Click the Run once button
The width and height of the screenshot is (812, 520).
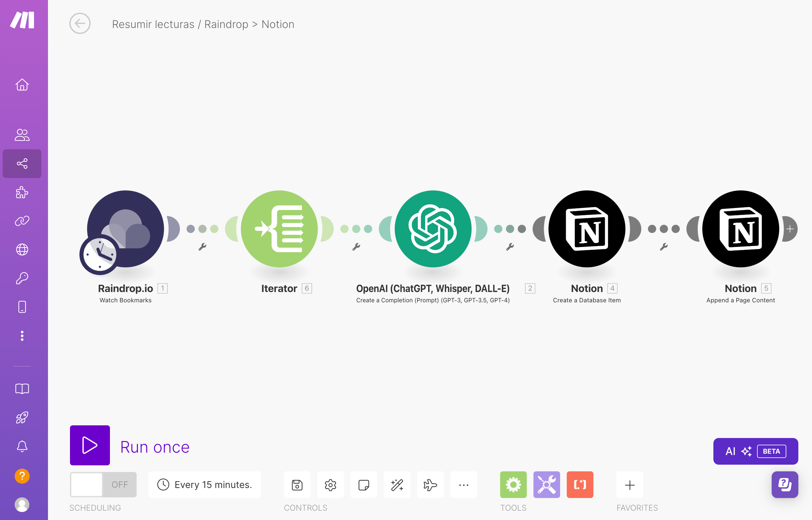tap(90, 445)
